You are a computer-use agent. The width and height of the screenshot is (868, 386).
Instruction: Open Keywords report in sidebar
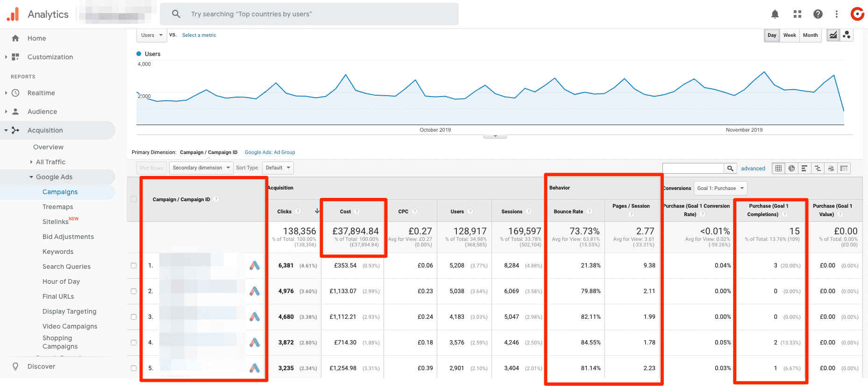[58, 252]
